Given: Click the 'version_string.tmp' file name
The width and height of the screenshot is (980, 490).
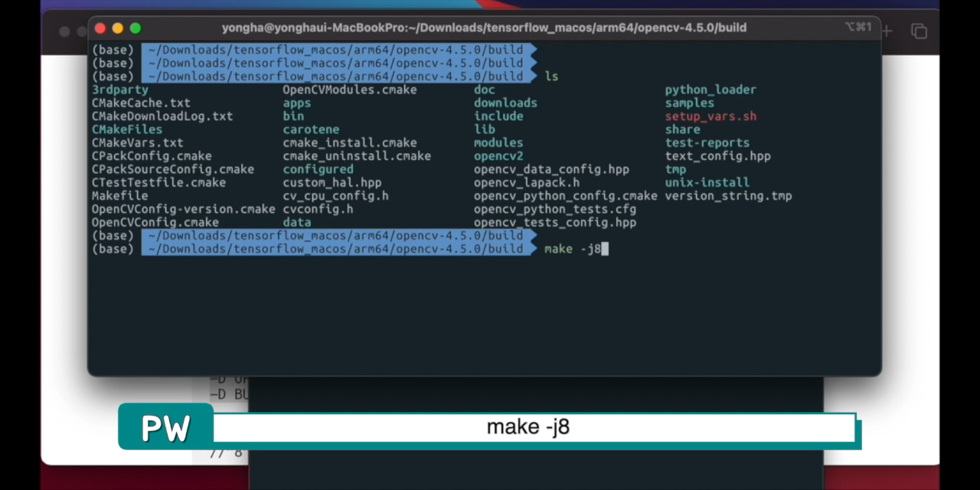Looking at the screenshot, I should pos(728,196).
